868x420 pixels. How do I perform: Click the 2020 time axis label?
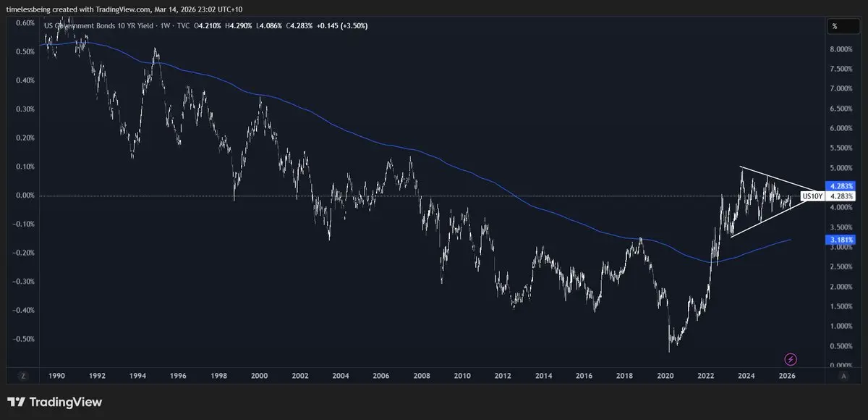pos(665,376)
